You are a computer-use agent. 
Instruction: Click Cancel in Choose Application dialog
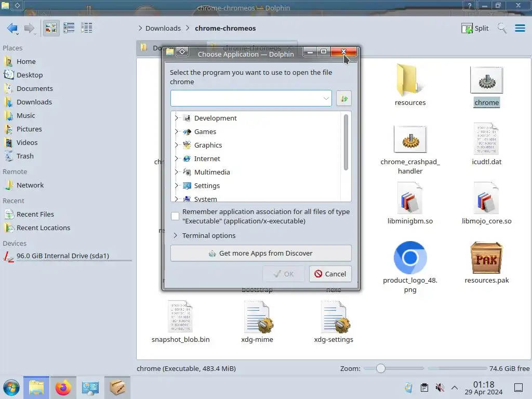click(x=330, y=274)
